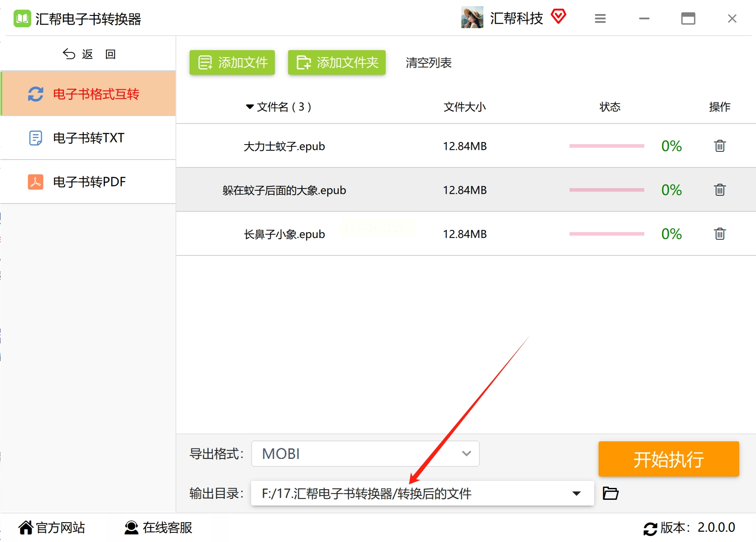Screen dimensions: 756x542
Task: Click the trash icon for 长鼻子小象.epub
Action: tap(719, 233)
